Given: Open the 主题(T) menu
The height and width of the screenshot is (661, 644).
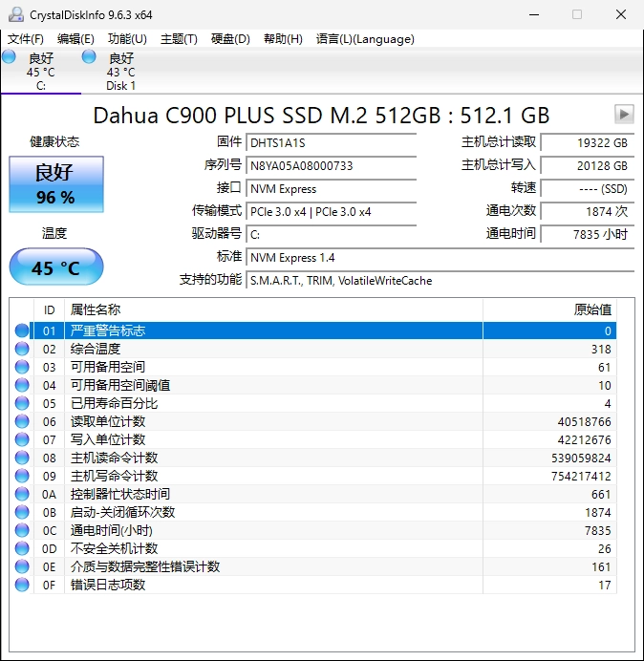Looking at the screenshot, I should pos(179,39).
